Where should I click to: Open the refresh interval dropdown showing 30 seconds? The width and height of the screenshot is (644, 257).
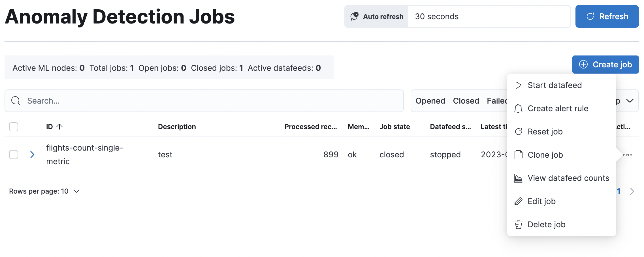click(489, 16)
